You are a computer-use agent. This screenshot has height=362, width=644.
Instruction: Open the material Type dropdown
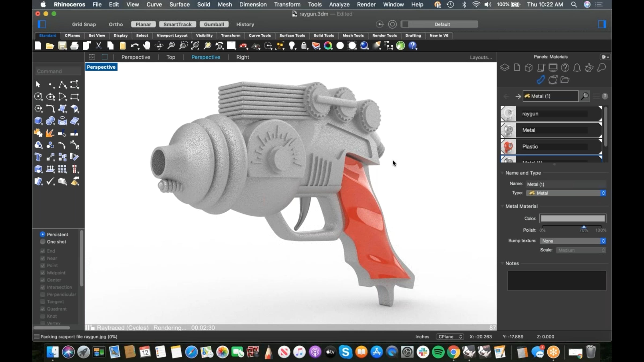click(x=566, y=193)
